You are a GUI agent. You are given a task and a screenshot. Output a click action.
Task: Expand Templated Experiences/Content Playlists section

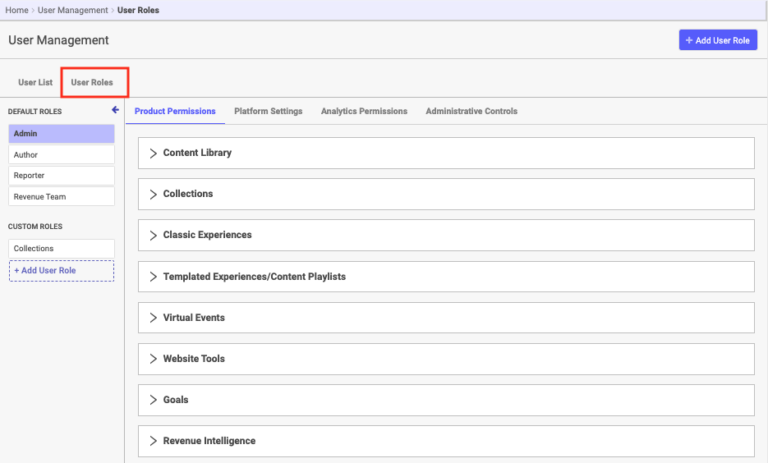[446, 276]
